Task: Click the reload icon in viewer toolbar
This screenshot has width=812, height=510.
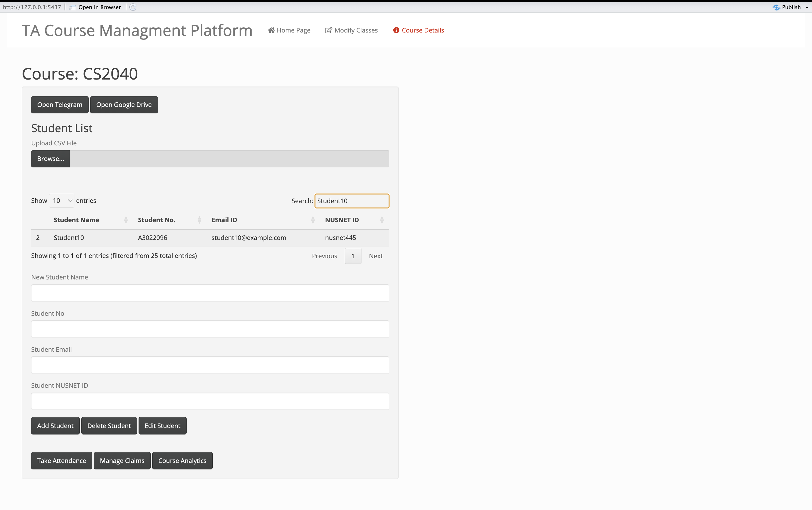Action: (133, 7)
